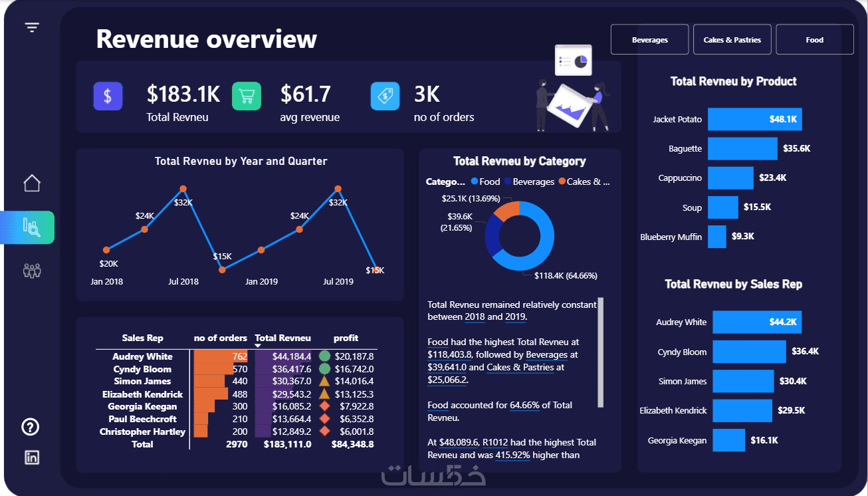
Task: Sort table by profit column header
Action: click(x=346, y=338)
